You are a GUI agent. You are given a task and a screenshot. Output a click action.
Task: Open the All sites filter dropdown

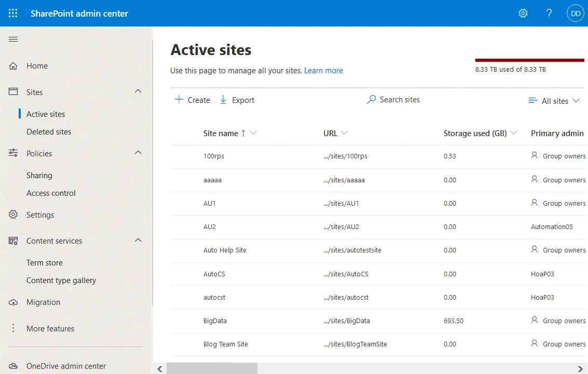[554, 101]
